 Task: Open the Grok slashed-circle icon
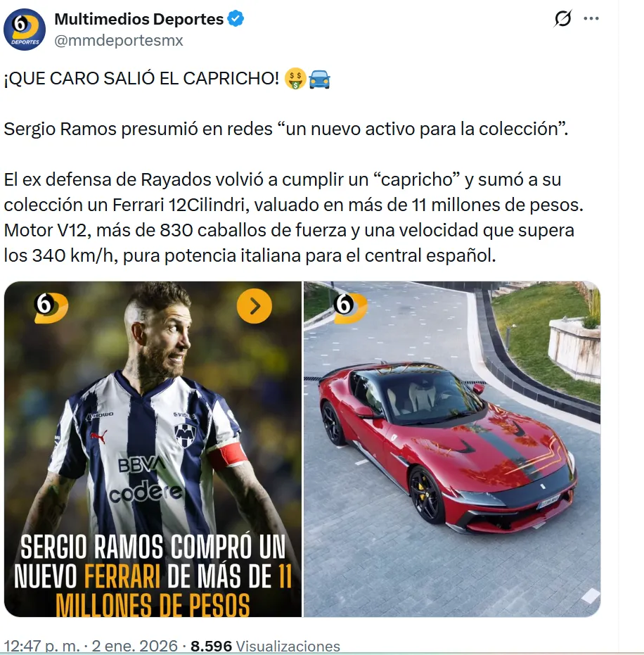562,18
